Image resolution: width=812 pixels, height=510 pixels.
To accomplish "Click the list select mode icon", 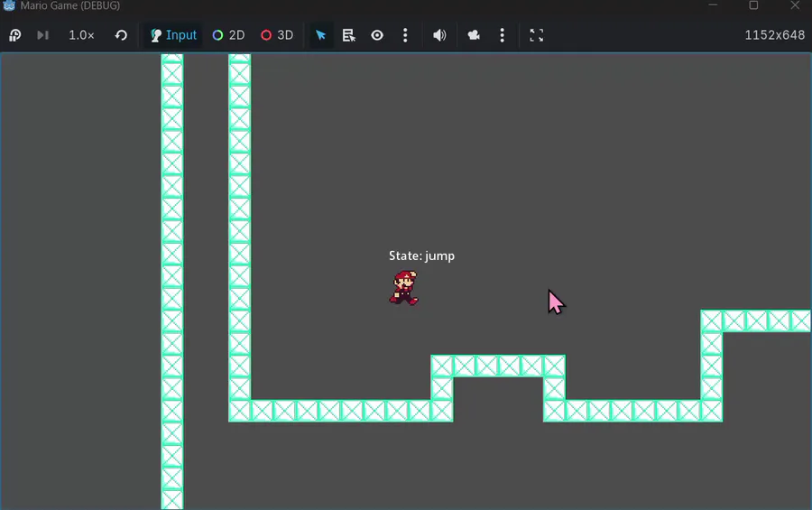I will (x=349, y=35).
